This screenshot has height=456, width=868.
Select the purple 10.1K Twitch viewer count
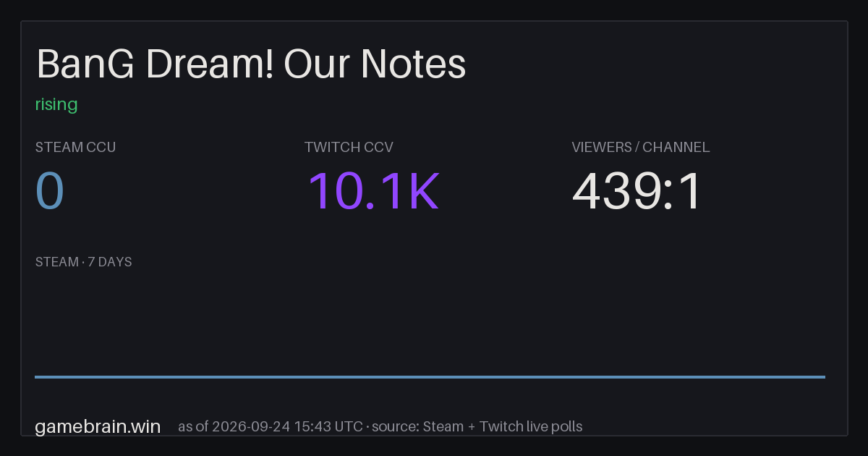coord(373,191)
